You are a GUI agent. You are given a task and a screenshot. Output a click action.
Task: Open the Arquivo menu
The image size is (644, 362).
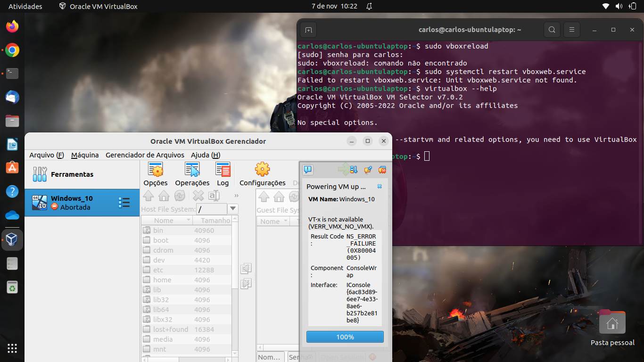coord(47,155)
